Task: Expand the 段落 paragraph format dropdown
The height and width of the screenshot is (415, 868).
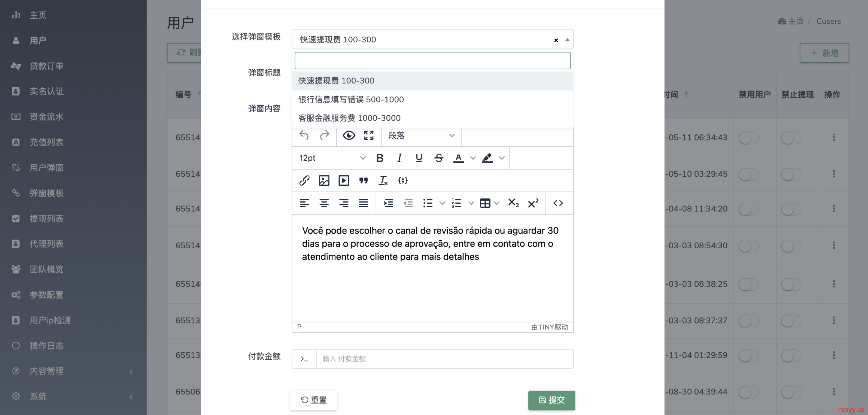Action: click(x=421, y=135)
